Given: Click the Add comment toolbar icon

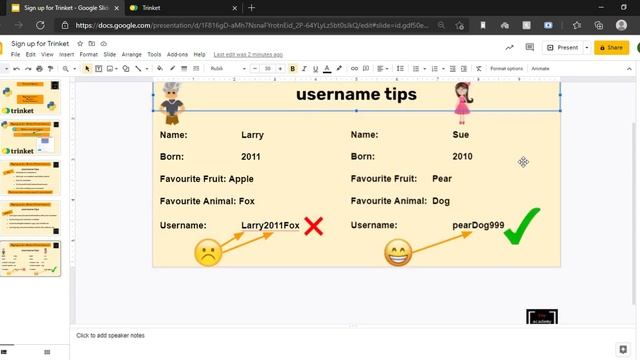Looking at the screenshot, I should point(366,69).
